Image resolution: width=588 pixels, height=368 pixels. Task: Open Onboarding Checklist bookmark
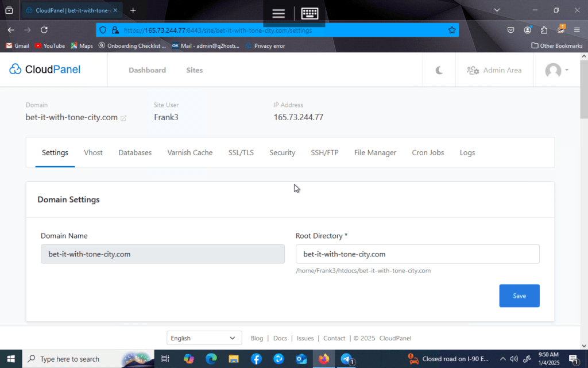132,46
